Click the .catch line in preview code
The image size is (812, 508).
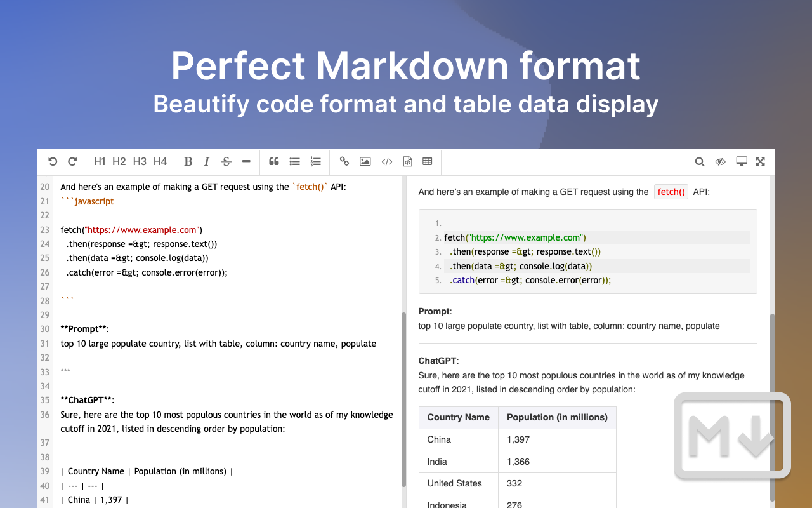click(530, 280)
